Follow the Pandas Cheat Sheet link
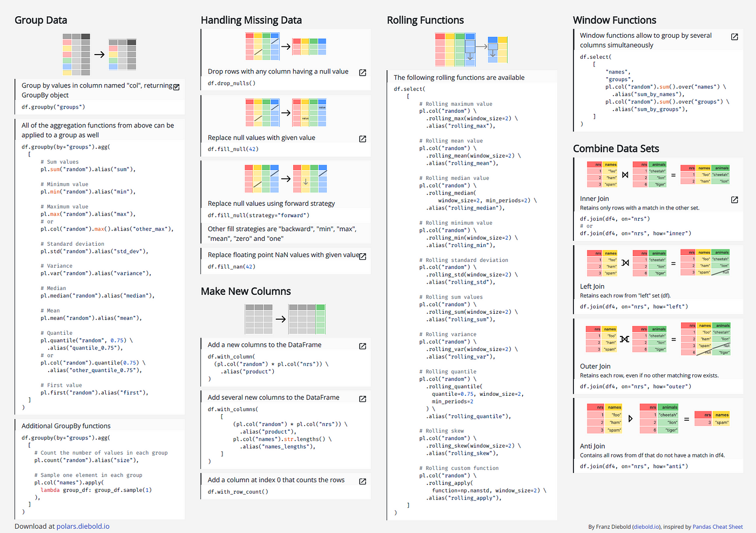The image size is (756, 533). (718, 527)
